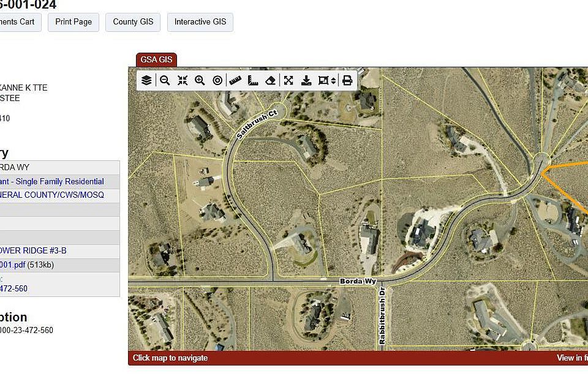
Task: Click the Rabbitbrush Dr road label
Action: (382, 316)
